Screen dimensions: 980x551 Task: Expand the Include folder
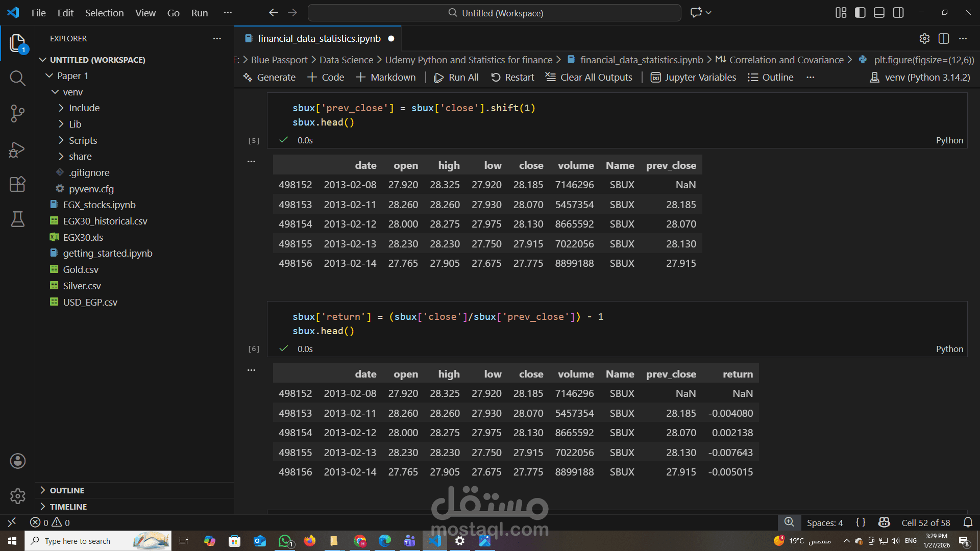84,108
